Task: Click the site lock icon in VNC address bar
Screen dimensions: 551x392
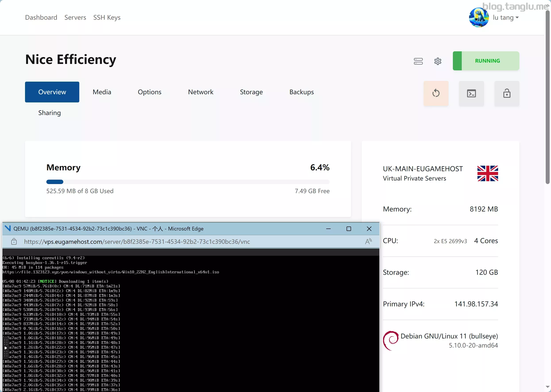Action: click(x=14, y=241)
